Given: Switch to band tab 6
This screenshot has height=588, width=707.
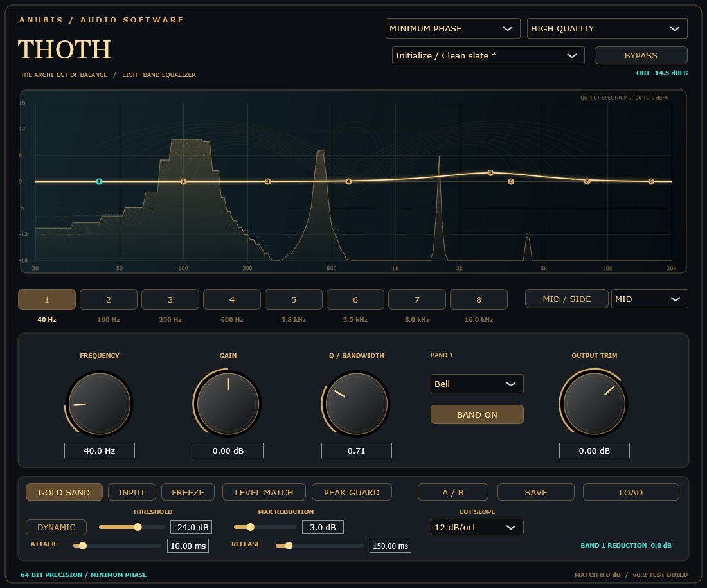Looking at the screenshot, I should tap(355, 299).
